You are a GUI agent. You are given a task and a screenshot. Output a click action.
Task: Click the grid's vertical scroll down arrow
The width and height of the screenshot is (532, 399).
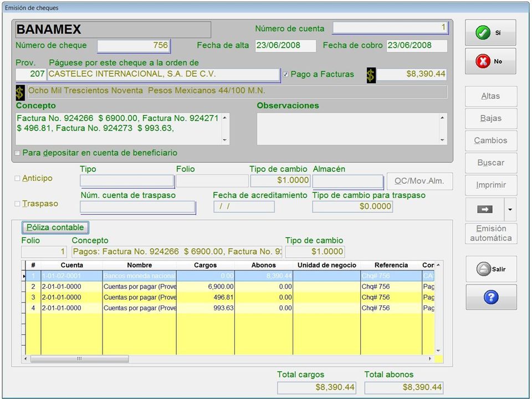coord(438,351)
